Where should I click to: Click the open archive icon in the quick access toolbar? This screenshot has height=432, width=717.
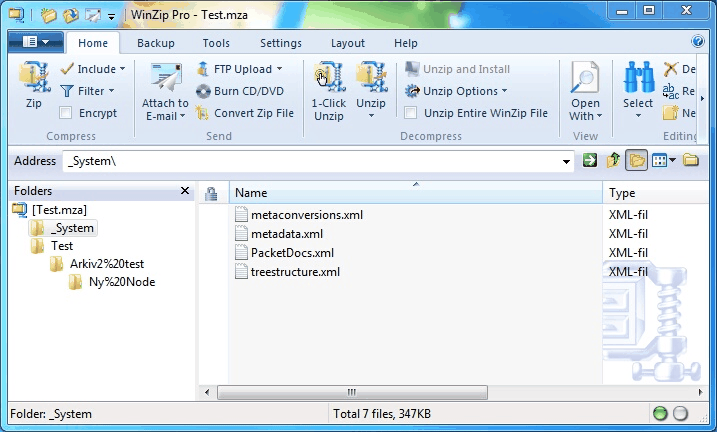[70, 15]
